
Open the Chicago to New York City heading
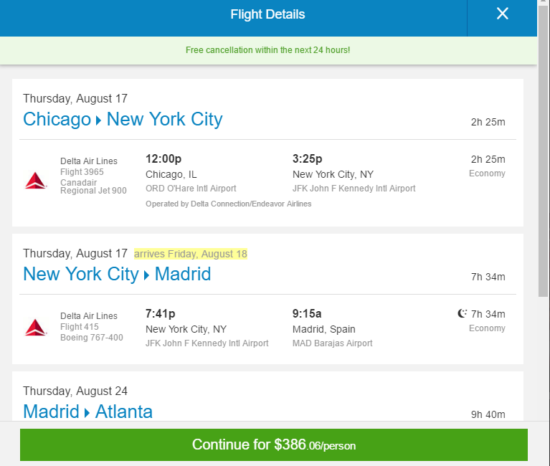pyautogui.click(x=123, y=119)
